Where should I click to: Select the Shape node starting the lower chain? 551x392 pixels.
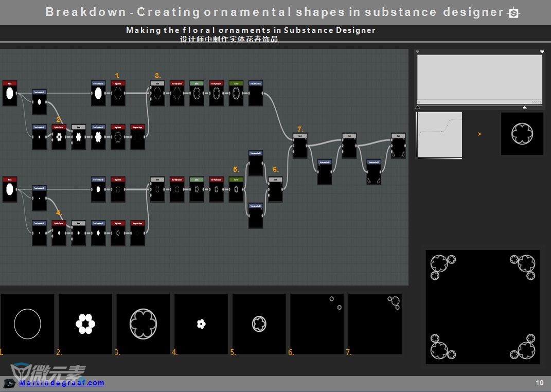[10, 189]
